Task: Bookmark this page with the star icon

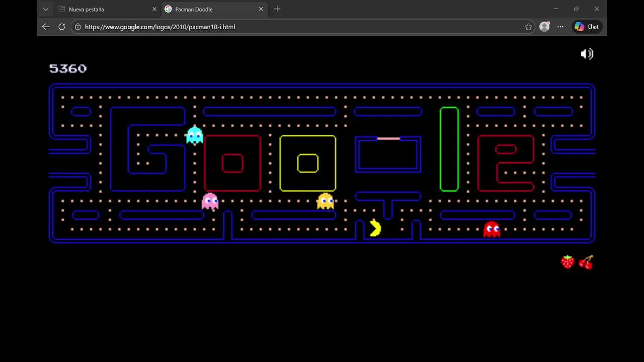Action: pos(528,27)
